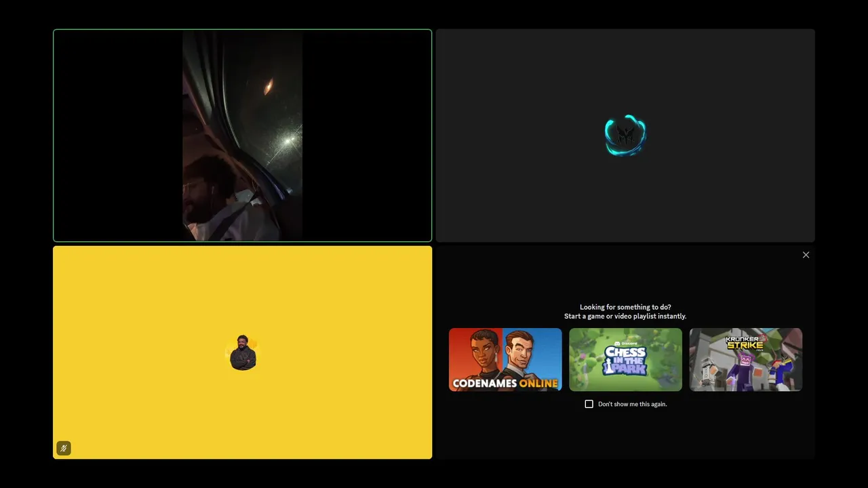Click "Start a game or video playlist instantly." text
Image resolution: width=868 pixels, height=488 pixels.
(625, 316)
